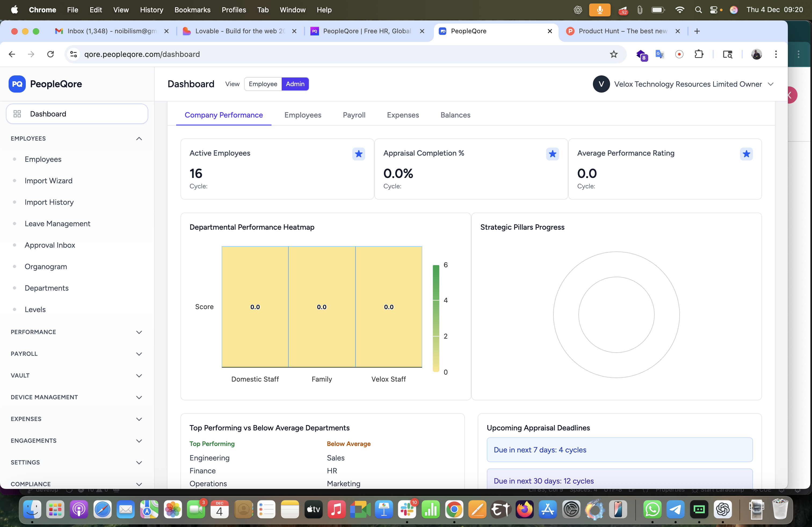Image resolution: width=812 pixels, height=527 pixels.
Task: Click the PeopleQore PQ logo icon
Action: click(x=17, y=84)
